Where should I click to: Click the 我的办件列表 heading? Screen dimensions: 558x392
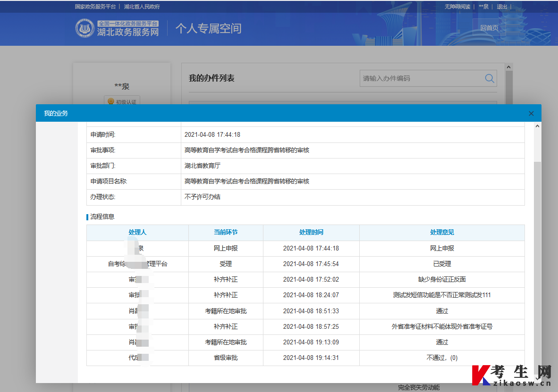211,78
